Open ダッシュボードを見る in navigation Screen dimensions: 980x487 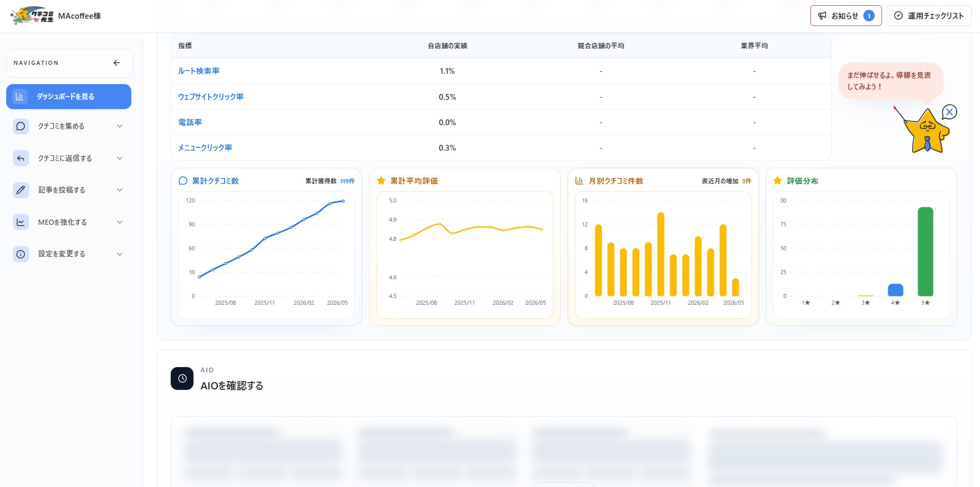(x=68, y=97)
